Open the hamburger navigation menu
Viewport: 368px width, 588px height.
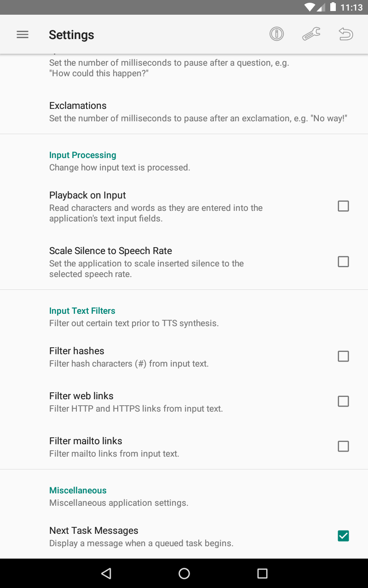point(23,34)
